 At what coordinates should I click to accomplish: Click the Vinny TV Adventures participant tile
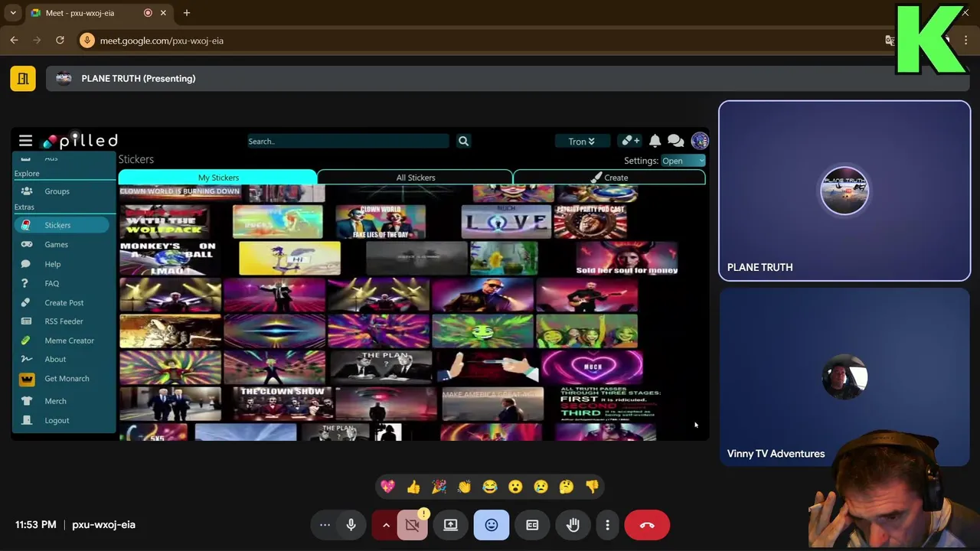coord(844,377)
